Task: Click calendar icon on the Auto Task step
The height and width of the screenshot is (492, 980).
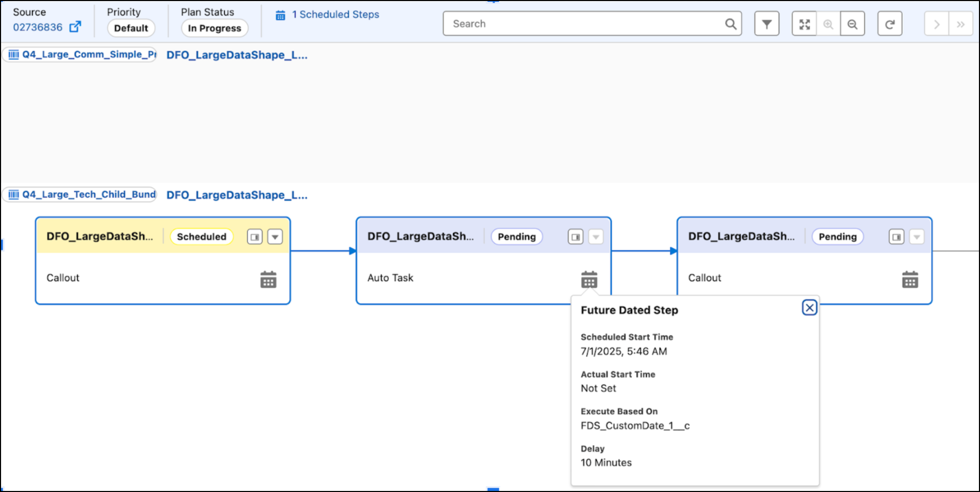Action: pos(589,279)
